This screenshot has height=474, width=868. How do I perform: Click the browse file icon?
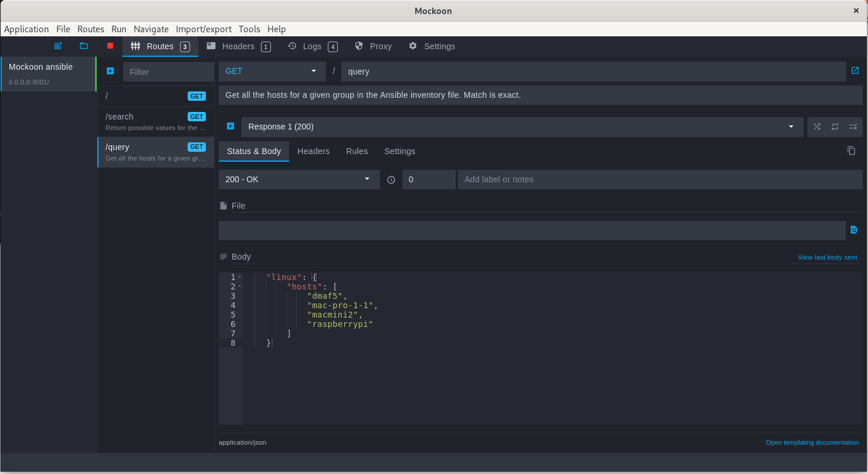(854, 230)
